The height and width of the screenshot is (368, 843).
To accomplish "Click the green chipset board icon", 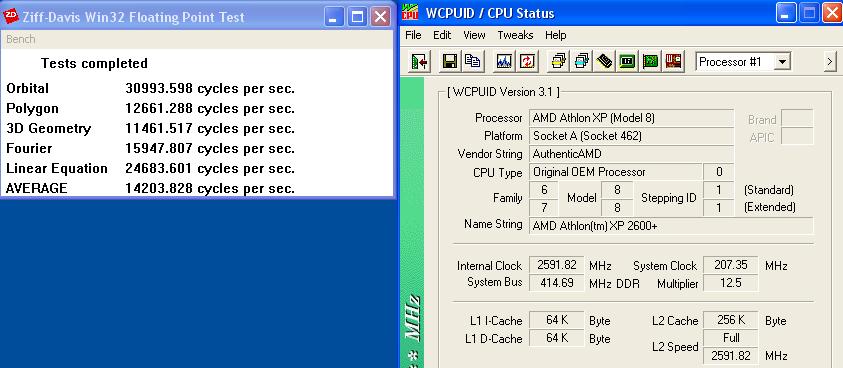I will coord(627,62).
